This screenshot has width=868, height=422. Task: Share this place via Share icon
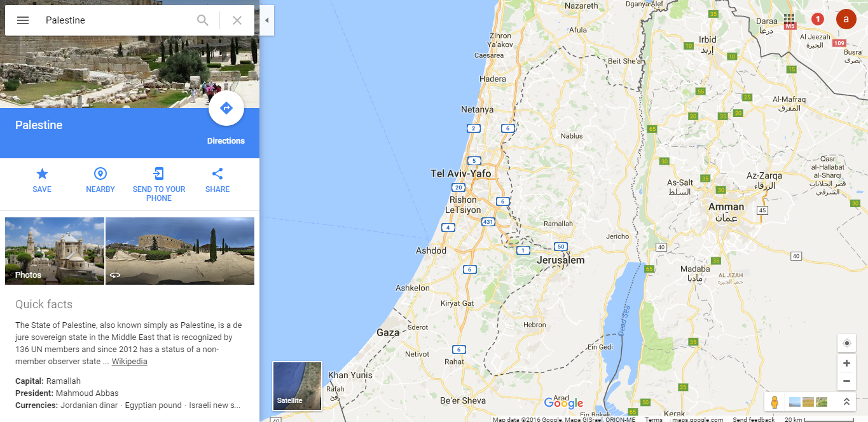coord(217,174)
